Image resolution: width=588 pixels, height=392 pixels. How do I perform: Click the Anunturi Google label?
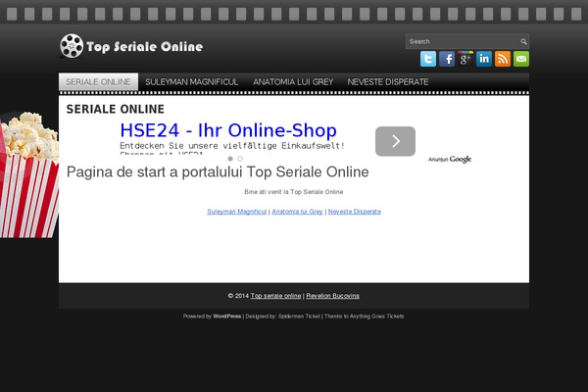(x=450, y=160)
